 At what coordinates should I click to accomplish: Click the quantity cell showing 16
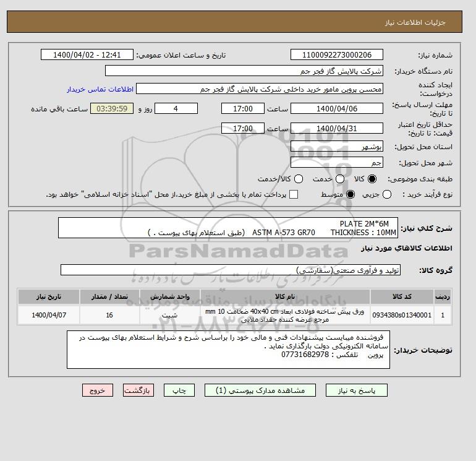tap(109, 315)
